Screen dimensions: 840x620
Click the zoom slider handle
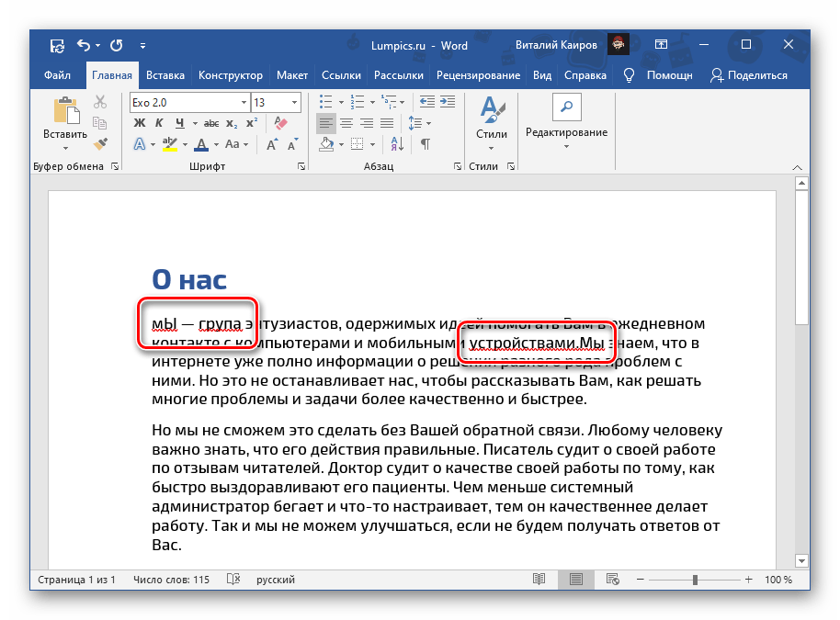695,580
